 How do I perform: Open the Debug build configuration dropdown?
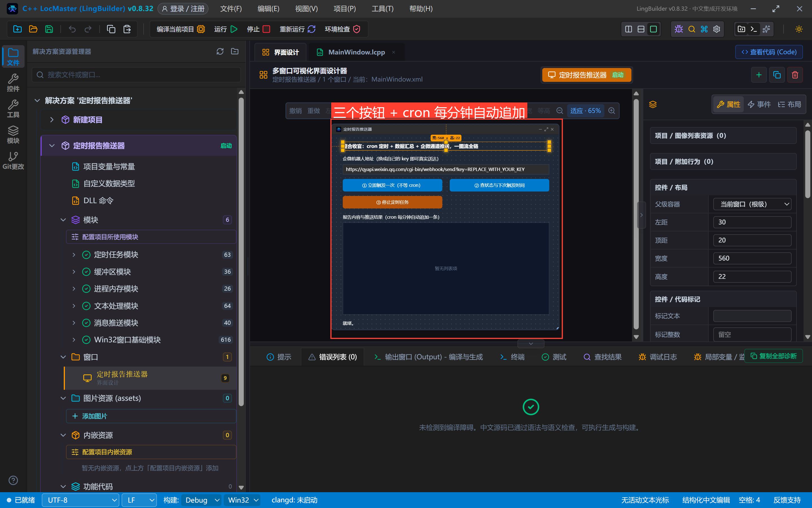pos(201,500)
